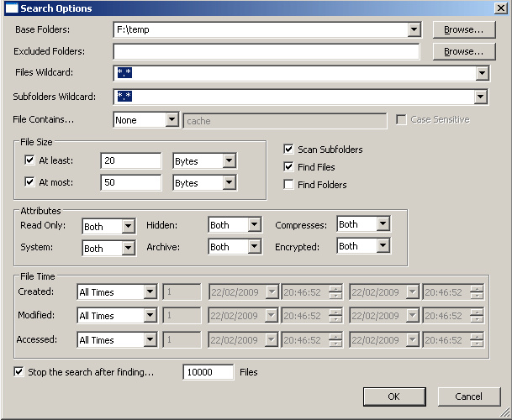The height and width of the screenshot is (420, 512).
Task: Confirm the options with OK
Action: [394, 396]
